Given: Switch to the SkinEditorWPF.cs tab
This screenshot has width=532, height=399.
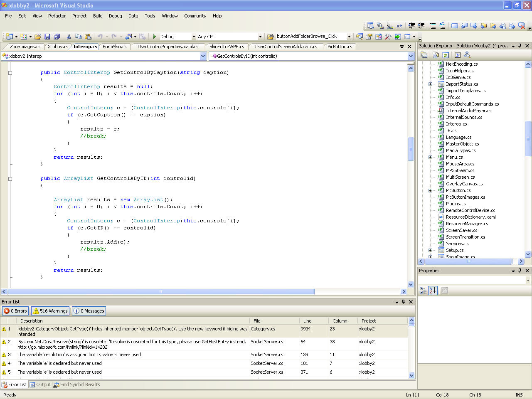Looking at the screenshot, I should 227,47.
